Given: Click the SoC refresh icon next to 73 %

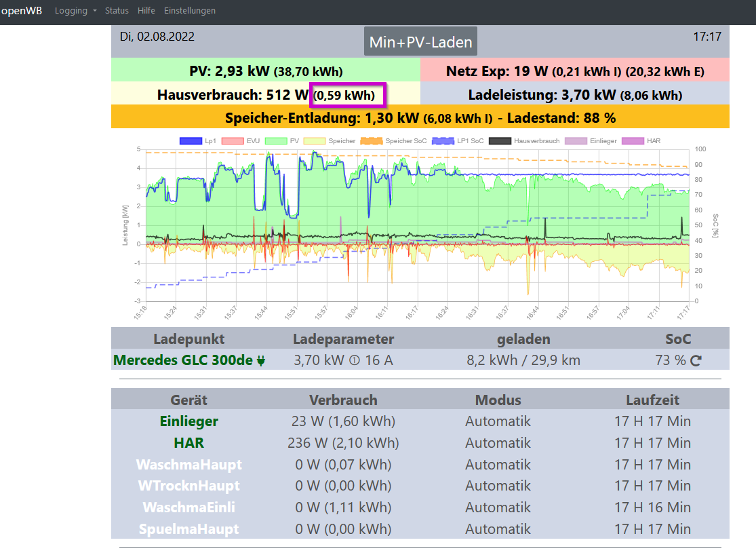Looking at the screenshot, I should (x=695, y=360).
